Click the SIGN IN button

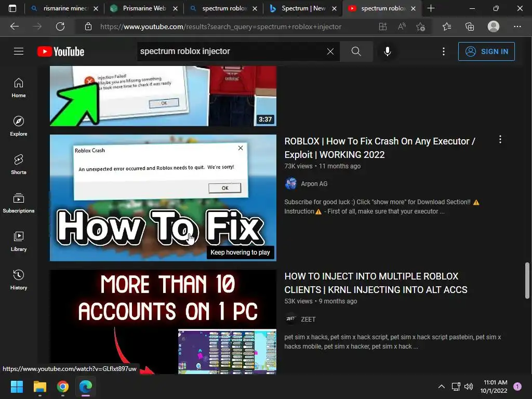pos(486,51)
